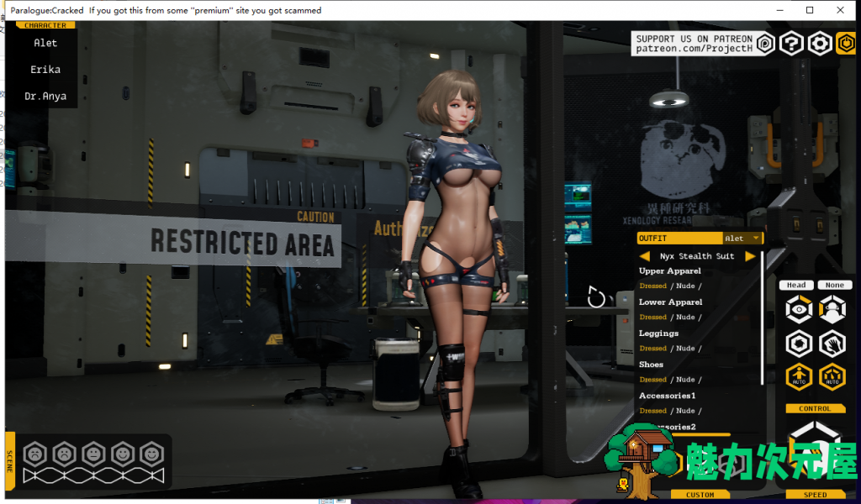
Task: Open the Support Us on Patreon link
Action: (x=694, y=44)
